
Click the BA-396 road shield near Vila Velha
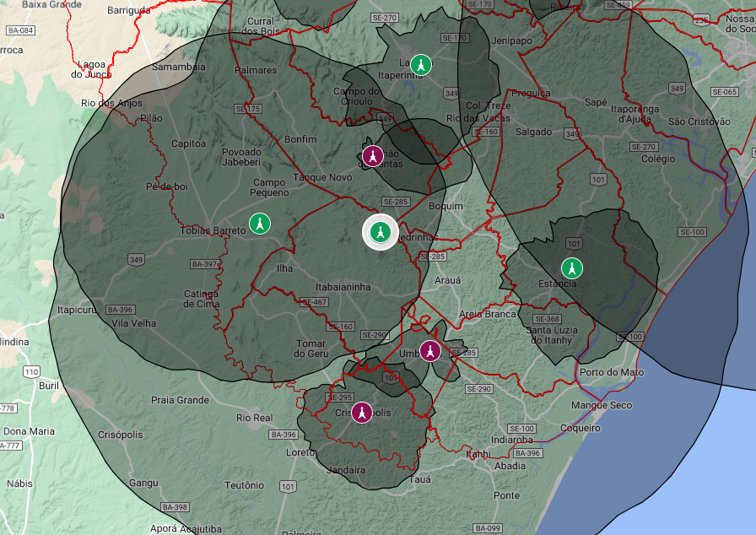121,310
